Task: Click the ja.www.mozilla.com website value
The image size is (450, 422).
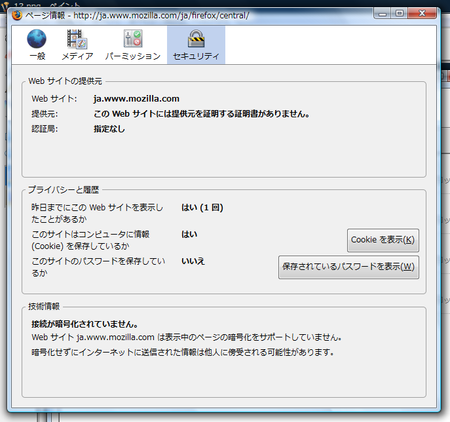Action: pyautogui.click(x=136, y=99)
